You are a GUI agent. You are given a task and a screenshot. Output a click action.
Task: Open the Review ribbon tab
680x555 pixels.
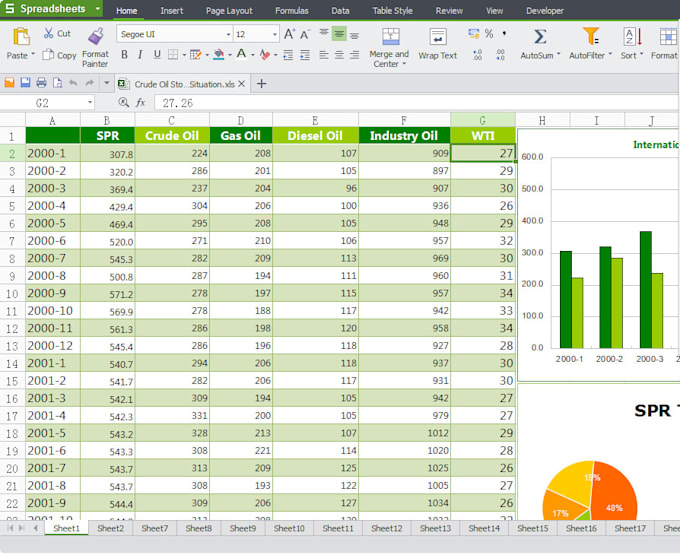click(x=449, y=11)
